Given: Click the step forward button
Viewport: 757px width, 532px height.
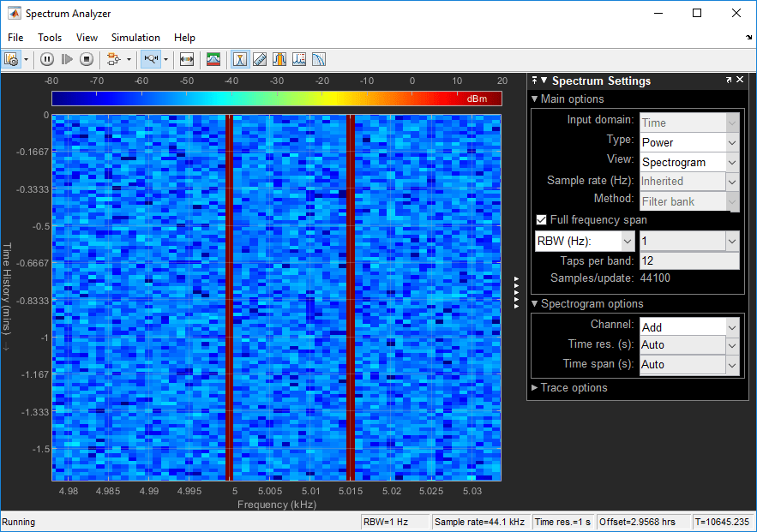Looking at the screenshot, I should click(67, 59).
